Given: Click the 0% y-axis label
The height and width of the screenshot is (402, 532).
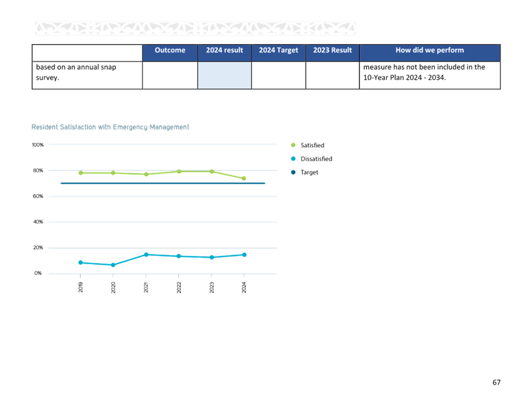Looking at the screenshot, I should click(38, 273).
